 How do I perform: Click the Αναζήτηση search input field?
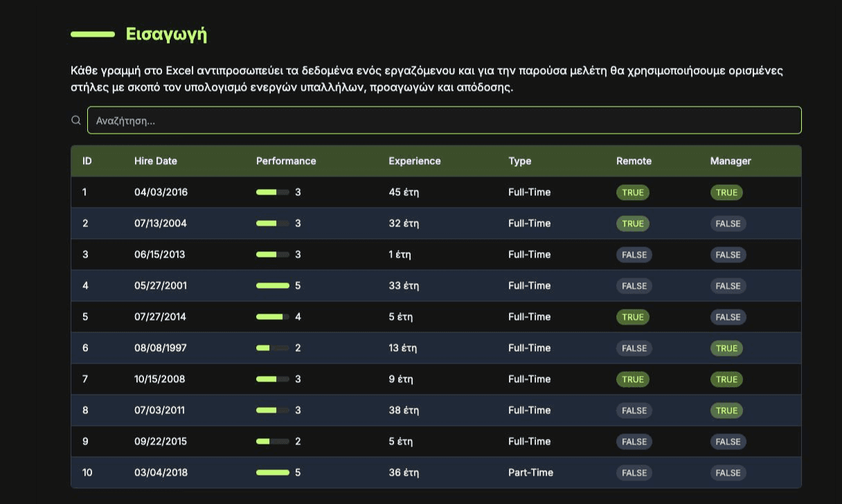pyautogui.click(x=443, y=120)
